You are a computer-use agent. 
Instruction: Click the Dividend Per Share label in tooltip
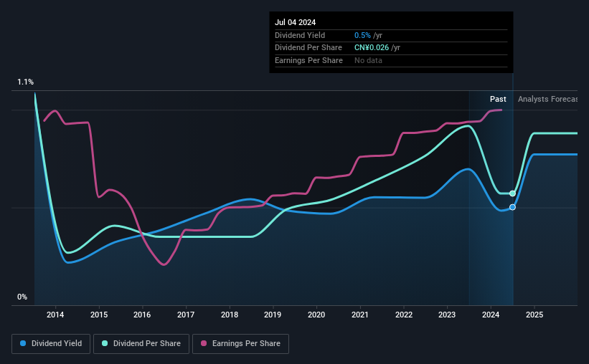[x=308, y=48]
